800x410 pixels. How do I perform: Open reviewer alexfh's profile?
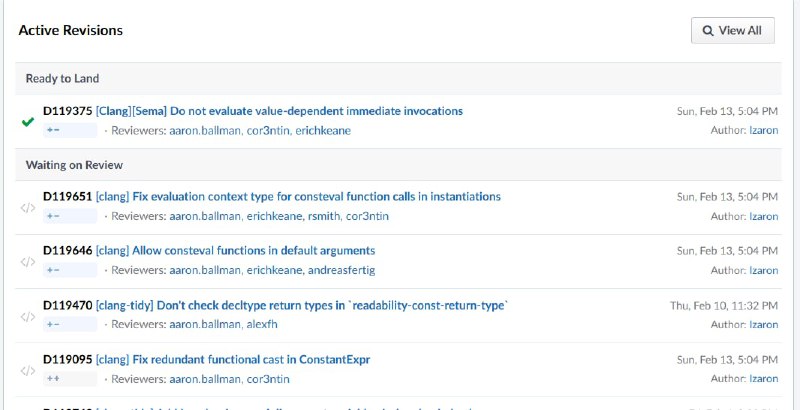[x=262, y=324]
